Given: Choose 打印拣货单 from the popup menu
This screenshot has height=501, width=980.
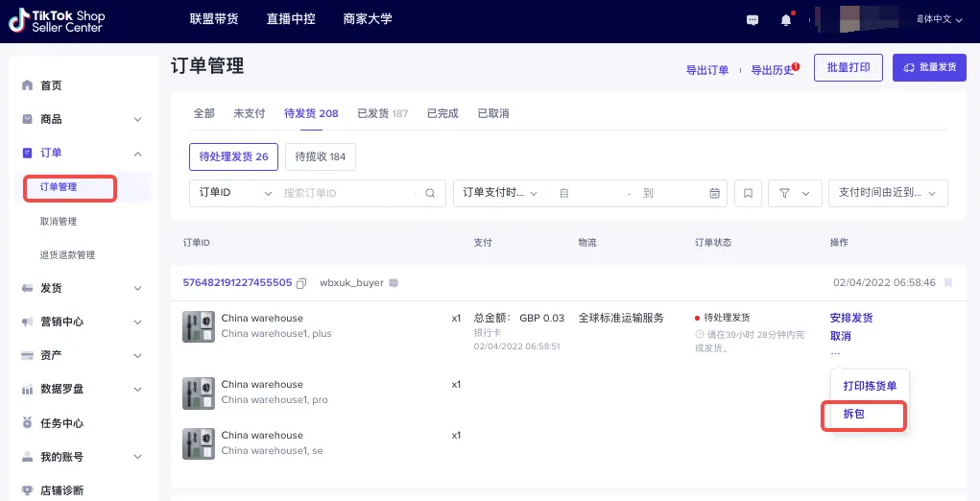Looking at the screenshot, I should pyautogui.click(x=870, y=386).
